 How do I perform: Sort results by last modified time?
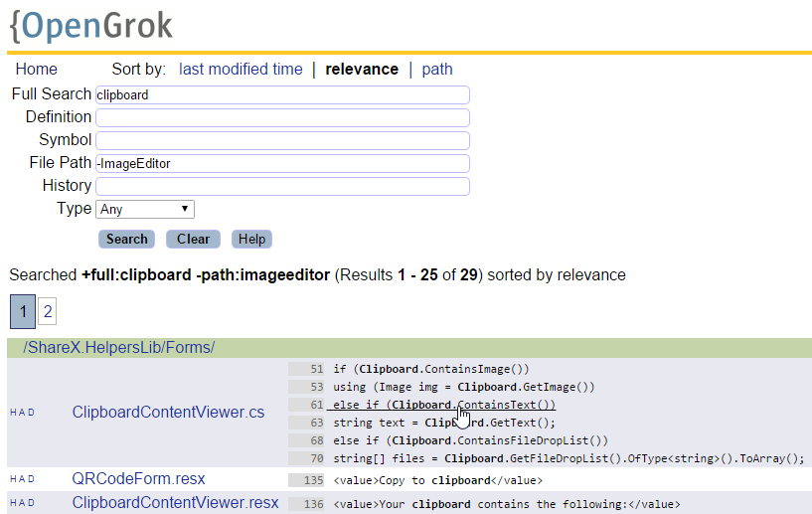coord(241,69)
